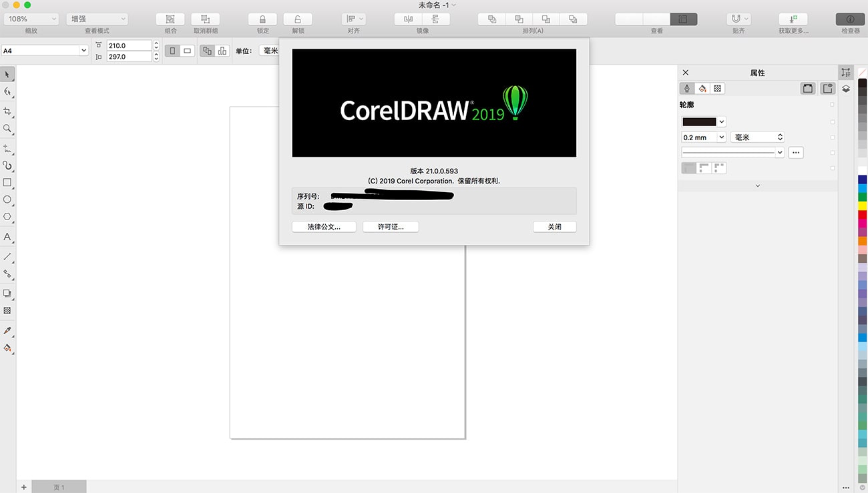Send to back with last 排列 icon
Image resolution: width=868 pixels, height=493 pixels.
tap(573, 19)
